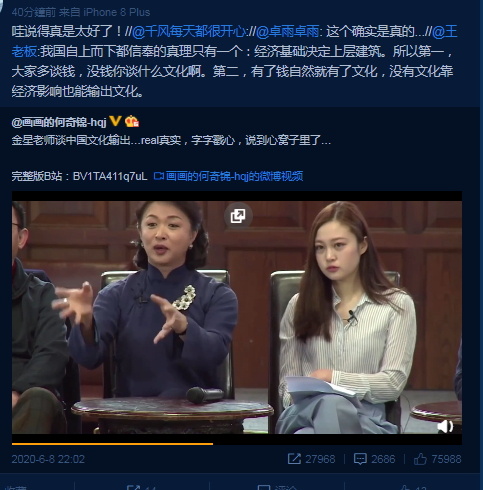
Task: Click the crown membership badge icon
Action: 132,121
